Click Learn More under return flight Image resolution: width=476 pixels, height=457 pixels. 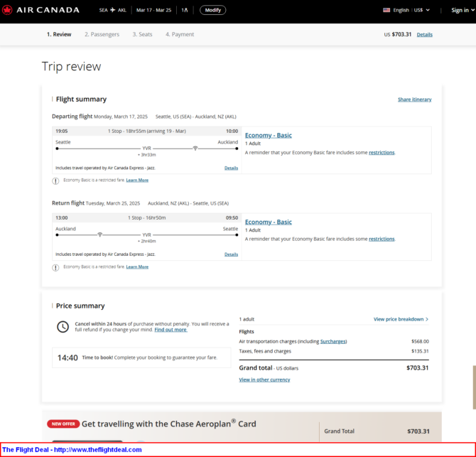click(137, 267)
